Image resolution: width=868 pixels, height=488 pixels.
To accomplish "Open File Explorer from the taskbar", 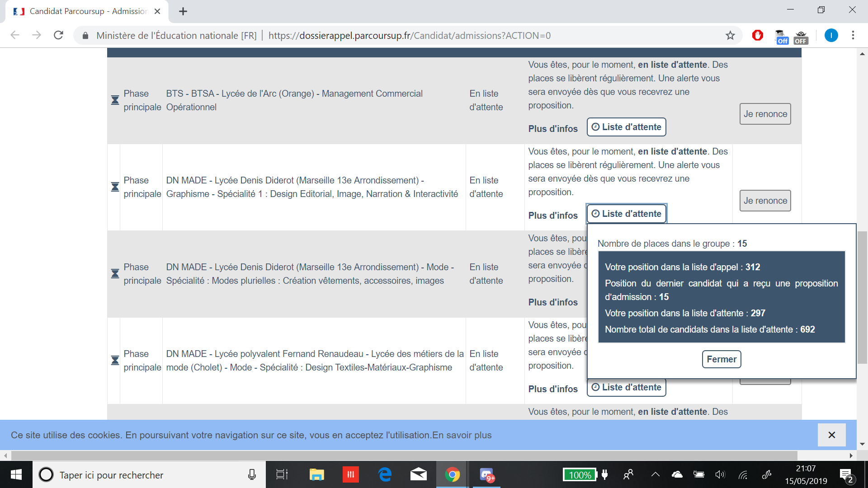I will pos(316,474).
